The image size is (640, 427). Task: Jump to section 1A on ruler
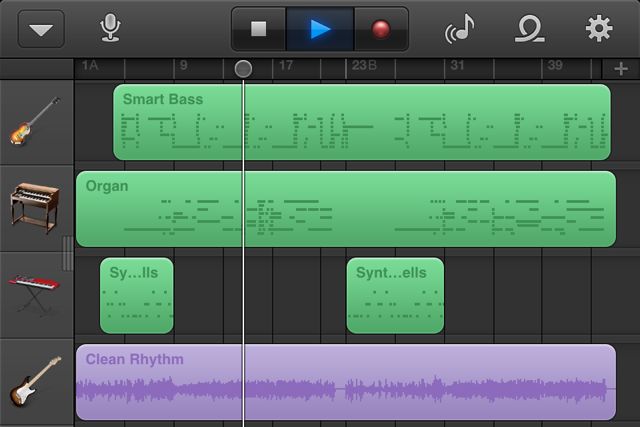coord(90,65)
